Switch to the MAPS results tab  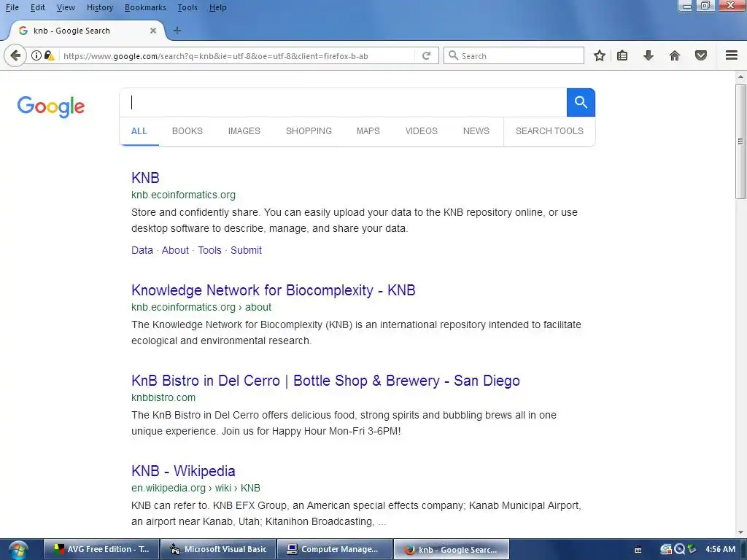click(368, 131)
